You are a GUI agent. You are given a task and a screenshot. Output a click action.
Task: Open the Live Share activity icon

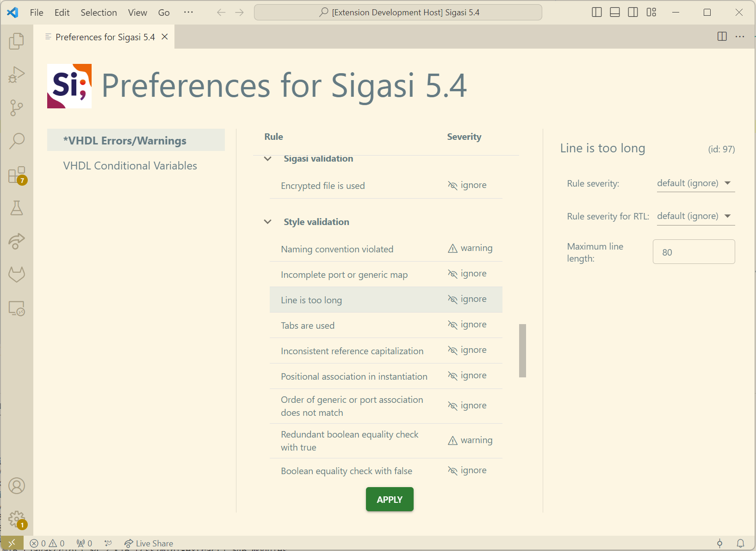tap(17, 241)
